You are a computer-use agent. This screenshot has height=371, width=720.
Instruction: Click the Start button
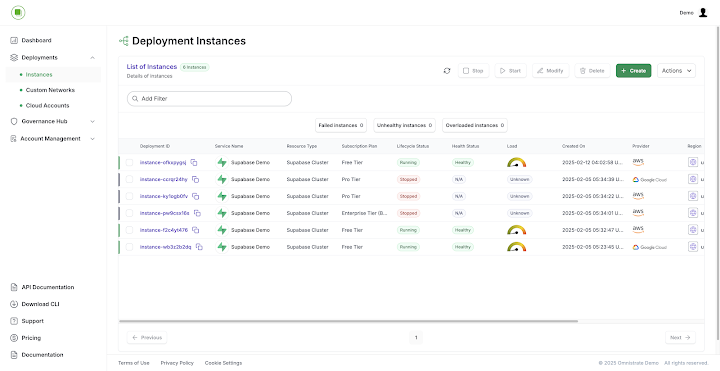511,71
